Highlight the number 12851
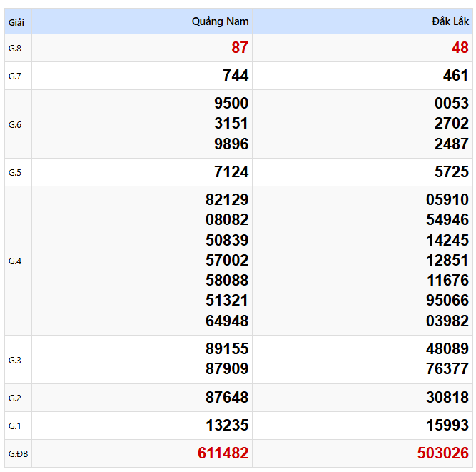 click(447, 261)
